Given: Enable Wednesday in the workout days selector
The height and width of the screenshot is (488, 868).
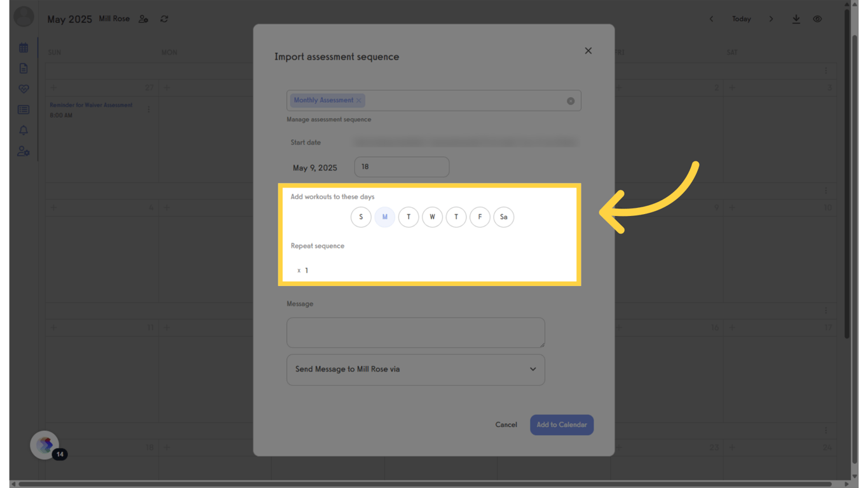Looking at the screenshot, I should (x=432, y=217).
